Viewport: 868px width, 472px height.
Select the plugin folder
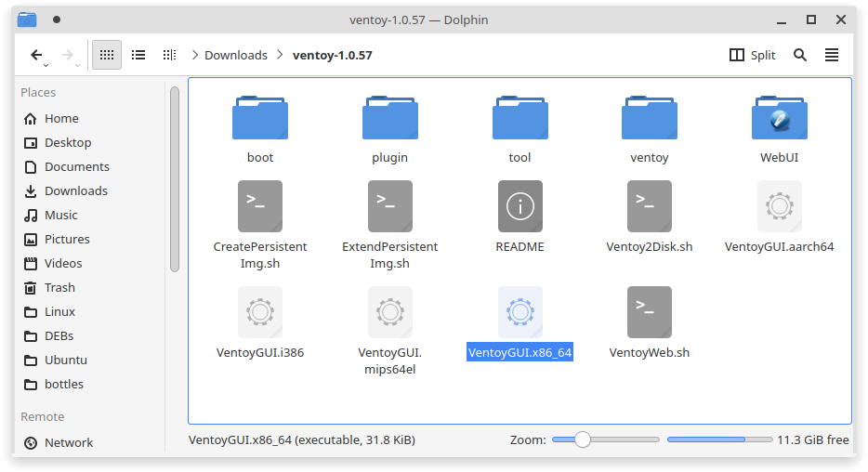tap(389, 130)
